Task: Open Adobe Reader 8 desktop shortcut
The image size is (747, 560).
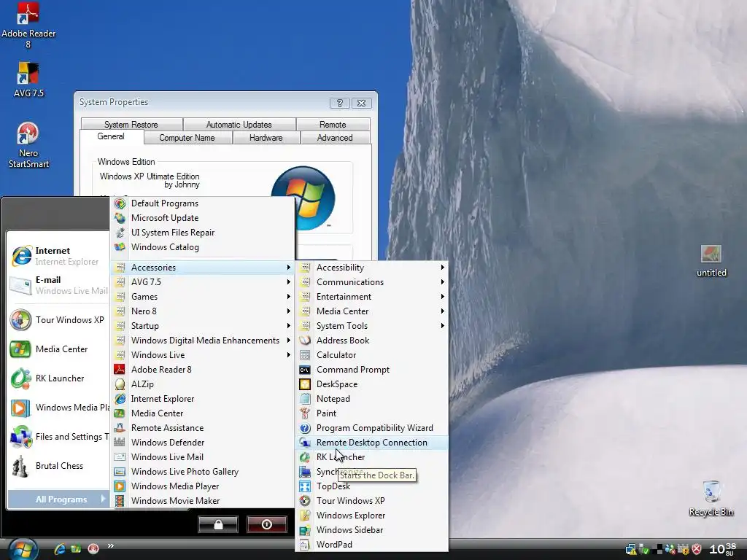Action: (x=28, y=25)
